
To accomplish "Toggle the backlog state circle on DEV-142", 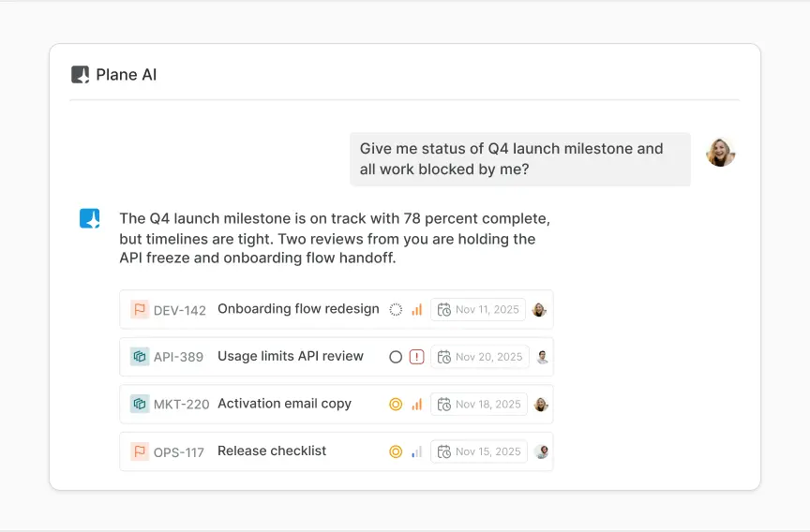I will (396, 310).
